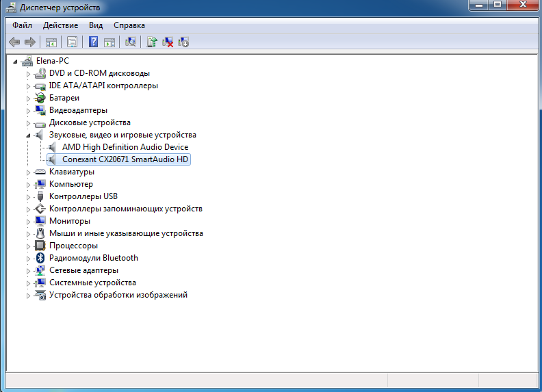Select the Контроллеры запоминающих устройств label
Screen dimensions: 542x392
tap(126, 209)
